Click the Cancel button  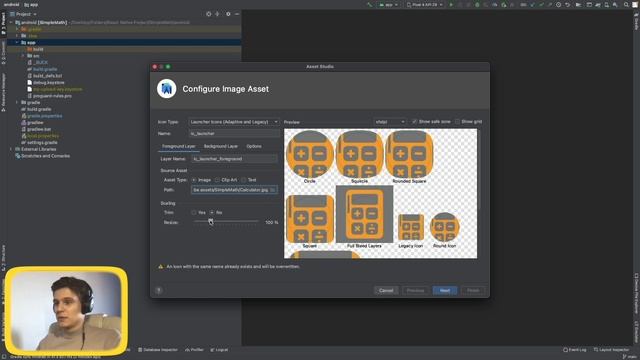(x=386, y=291)
